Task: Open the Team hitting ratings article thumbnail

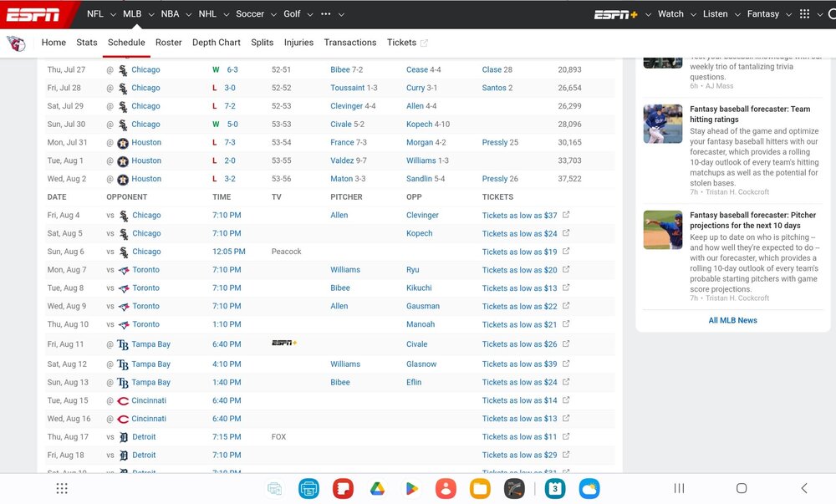Action: coord(663,124)
